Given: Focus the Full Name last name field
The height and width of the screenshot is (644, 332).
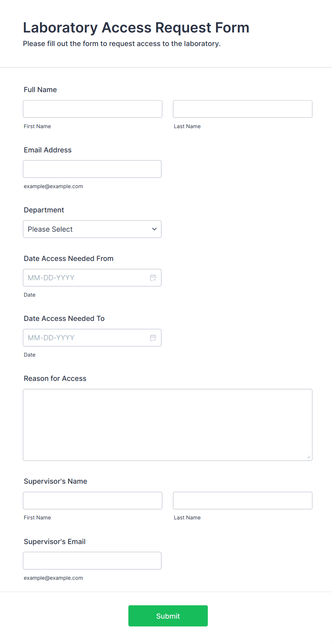Looking at the screenshot, I should point(242,109).
